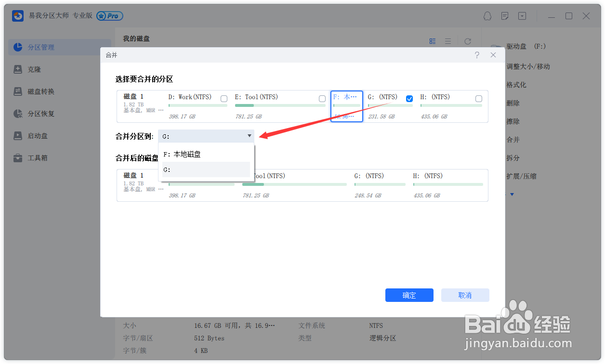Click the 驱动盘 (F:) heading in right panel
Image resolution: width=605 pixels, height=364 pixels.
tap(526, 46)
